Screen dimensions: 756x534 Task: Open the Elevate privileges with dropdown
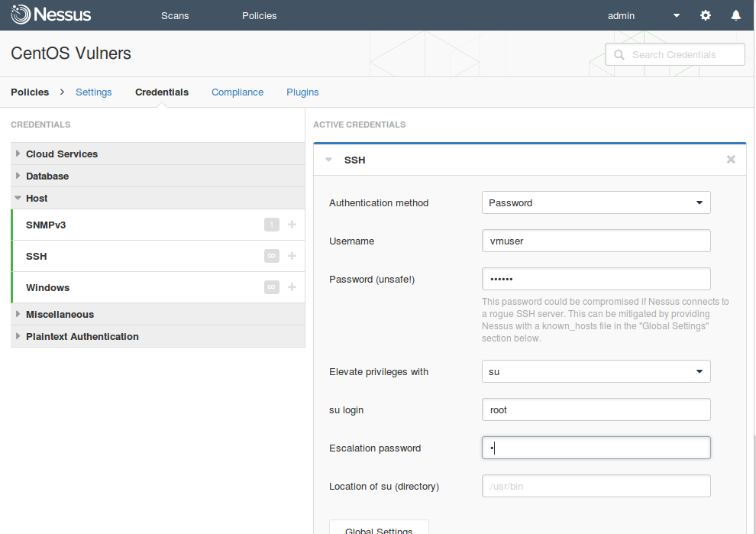click(x=596, y=371)
